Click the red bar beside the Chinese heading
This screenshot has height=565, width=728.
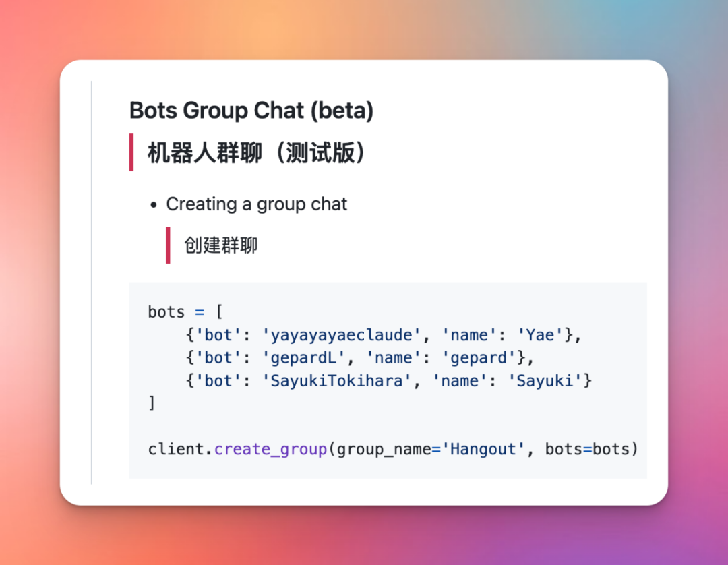tap(131, 152)
